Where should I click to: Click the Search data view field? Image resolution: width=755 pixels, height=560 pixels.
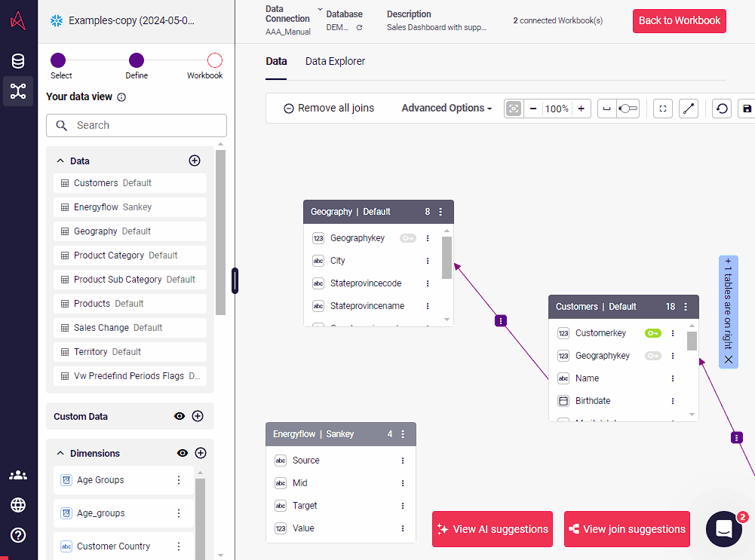point(137,125)
